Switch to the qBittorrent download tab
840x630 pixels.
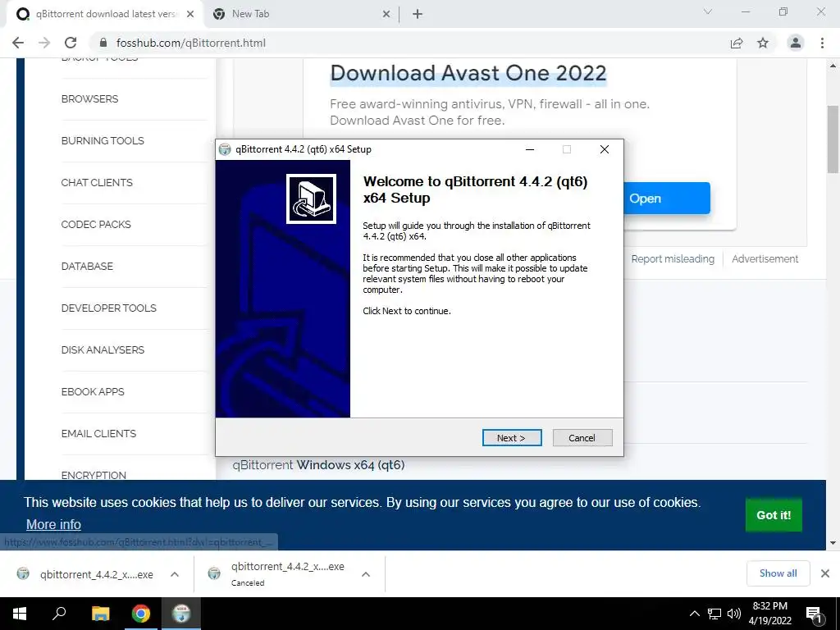(x=104, y=14)
